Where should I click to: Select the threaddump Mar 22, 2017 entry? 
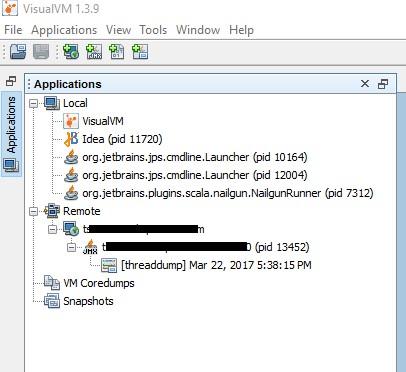216,265
